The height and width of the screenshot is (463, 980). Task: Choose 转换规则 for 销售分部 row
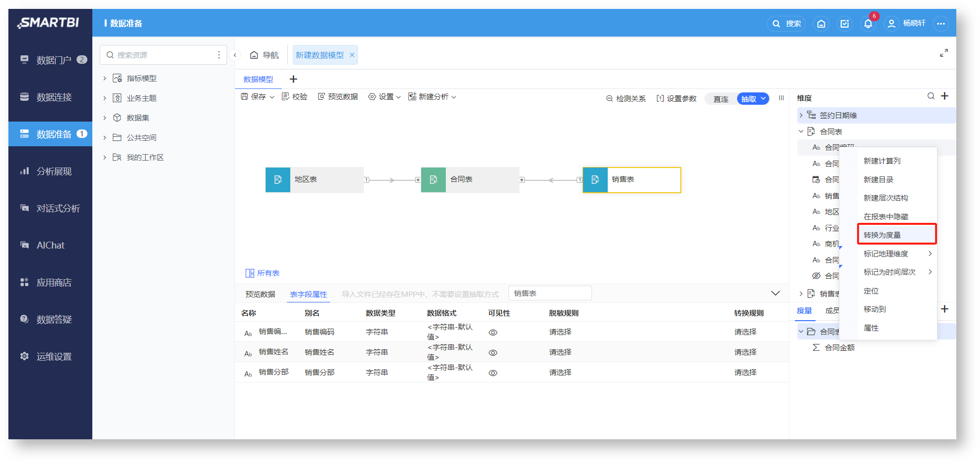[x=745, y=373]
